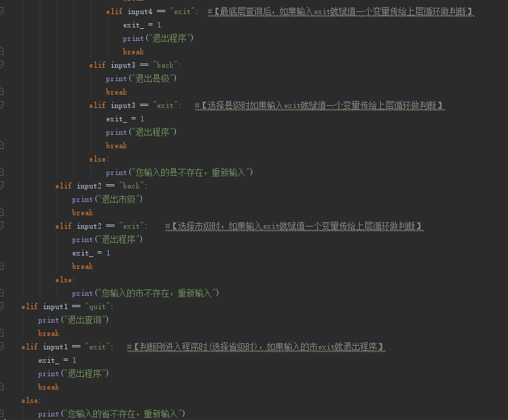Click the print("您输入的市不存在，重新输入") statement
Viewport: 508px width, 420px height.
(x=146, y=293)
